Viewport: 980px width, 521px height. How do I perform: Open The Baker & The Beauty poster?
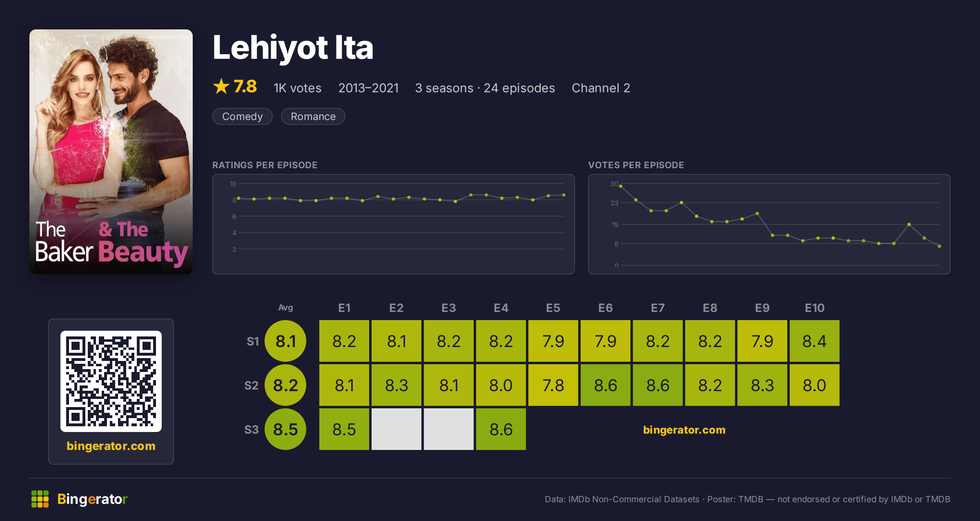click(111, 152)
